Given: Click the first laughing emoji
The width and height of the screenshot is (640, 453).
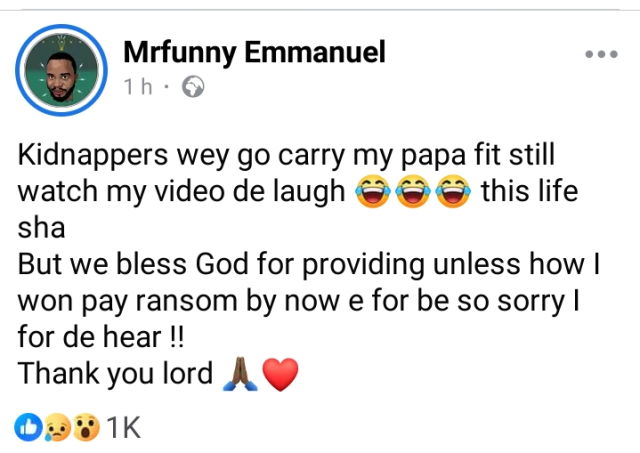Looking at the screenshot, I should point(371,193).
